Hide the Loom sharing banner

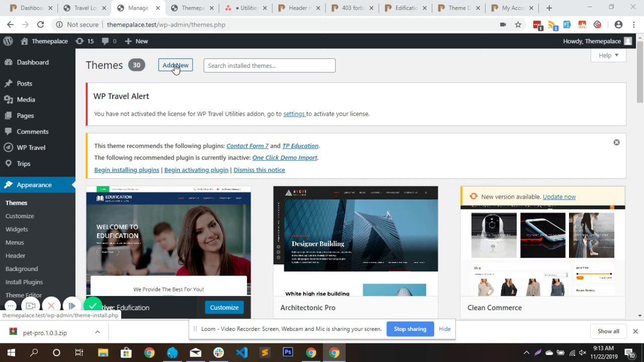pos(445,329)
